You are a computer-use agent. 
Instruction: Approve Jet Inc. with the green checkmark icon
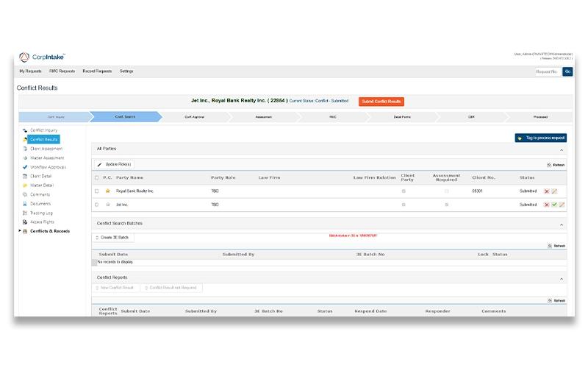click(554, 205)
